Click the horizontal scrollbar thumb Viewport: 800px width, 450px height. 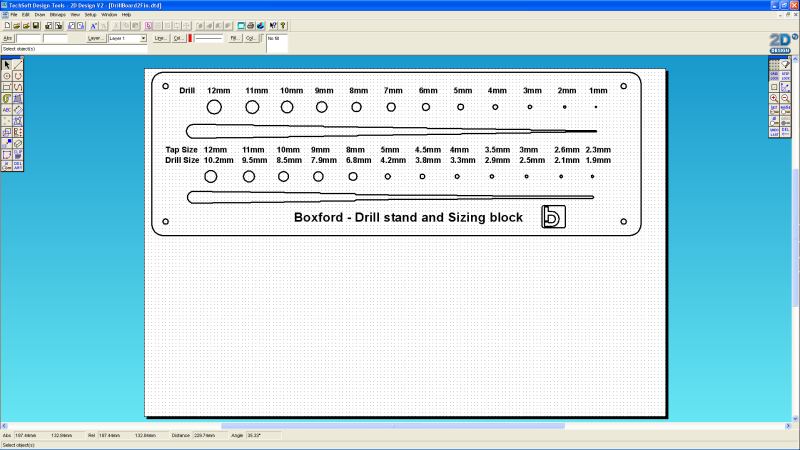[x=393, y=426]
